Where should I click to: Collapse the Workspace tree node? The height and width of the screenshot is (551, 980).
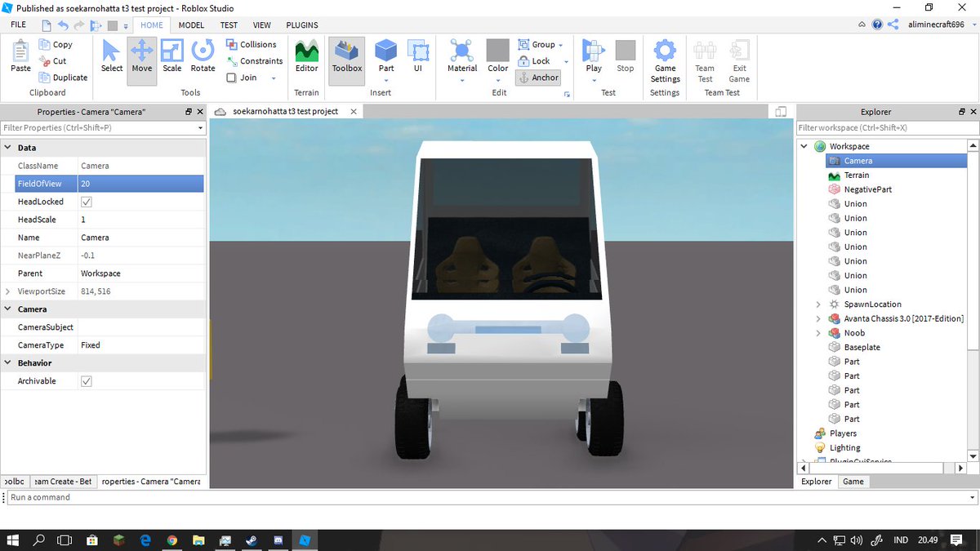[x=804, y=146]
